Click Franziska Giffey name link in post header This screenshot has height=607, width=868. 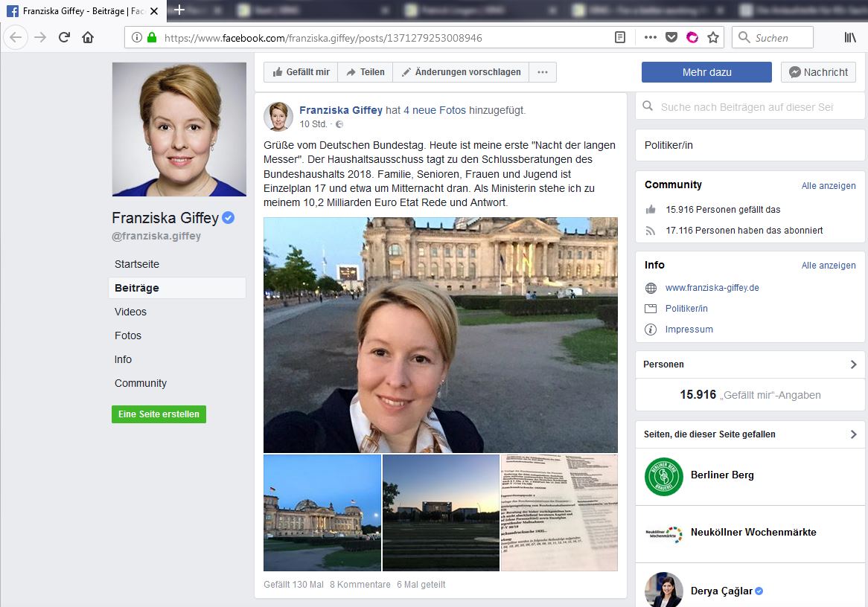(341, 110)
